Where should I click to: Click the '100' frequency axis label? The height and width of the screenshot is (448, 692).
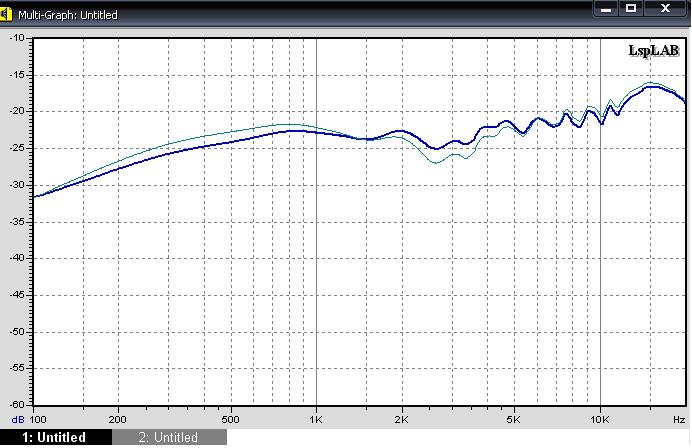pyautogui.click(x=37, y=419)
